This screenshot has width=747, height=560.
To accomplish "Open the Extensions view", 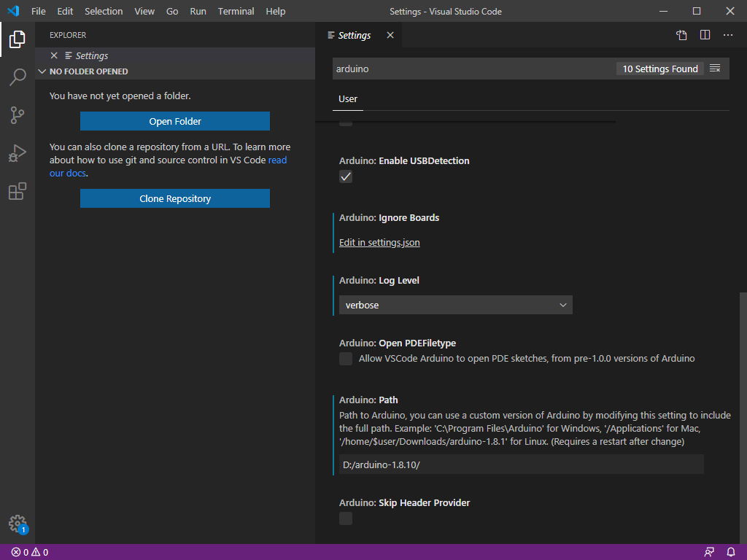I will coord(18,192).
